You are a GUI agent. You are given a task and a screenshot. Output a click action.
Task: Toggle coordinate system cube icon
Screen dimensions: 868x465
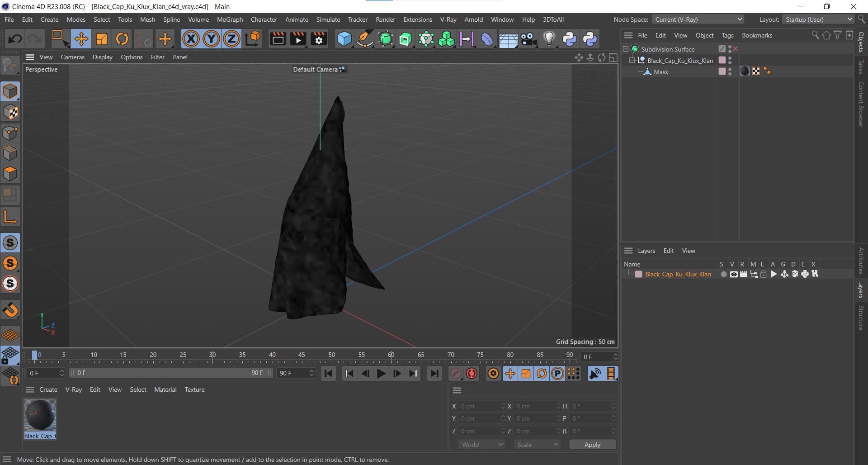(x=253, y=39)
